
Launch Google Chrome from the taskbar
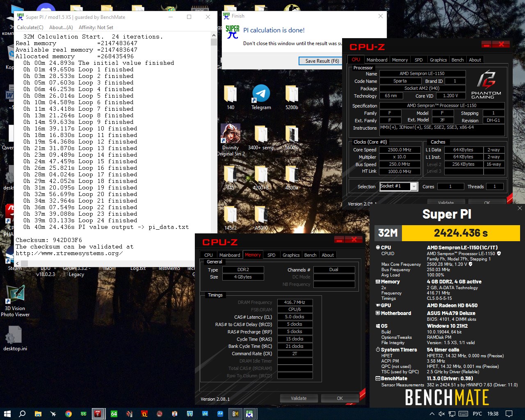coord(68,413)
